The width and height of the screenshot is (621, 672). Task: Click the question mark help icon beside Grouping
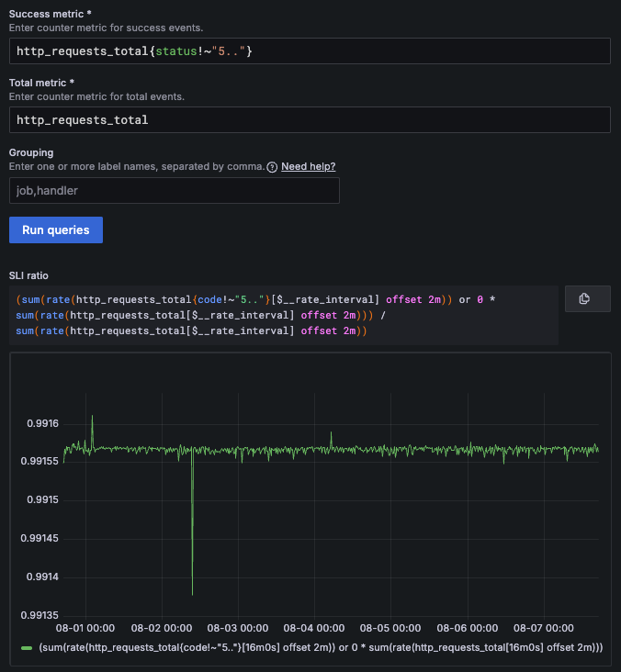272,167
